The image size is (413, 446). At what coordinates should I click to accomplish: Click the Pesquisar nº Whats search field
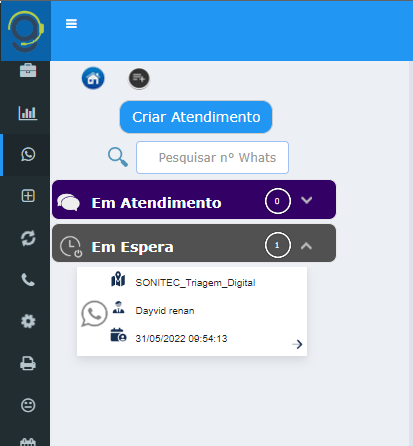tap(212, 157)
